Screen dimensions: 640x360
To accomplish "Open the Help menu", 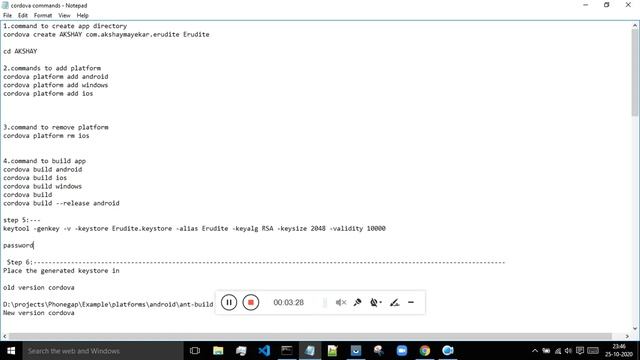I will point(82,16).
